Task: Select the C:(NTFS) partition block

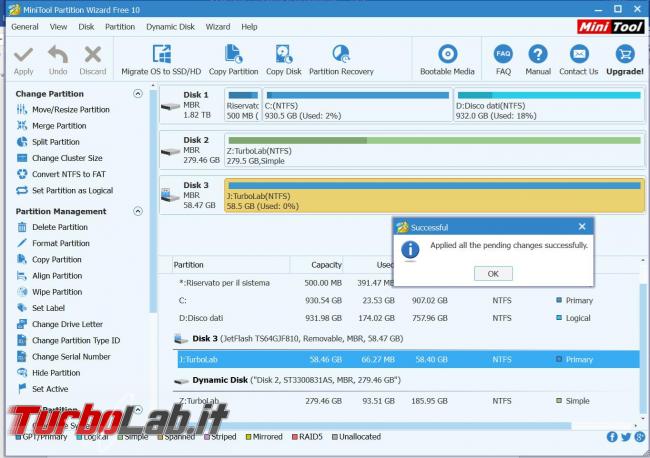Action: coord(357,105)
